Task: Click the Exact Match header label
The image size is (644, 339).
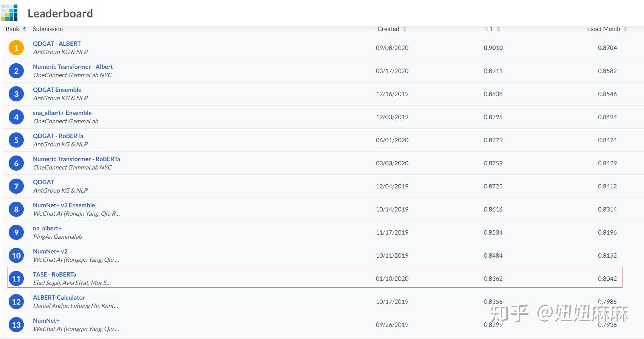Action: (x=604, y=29)
